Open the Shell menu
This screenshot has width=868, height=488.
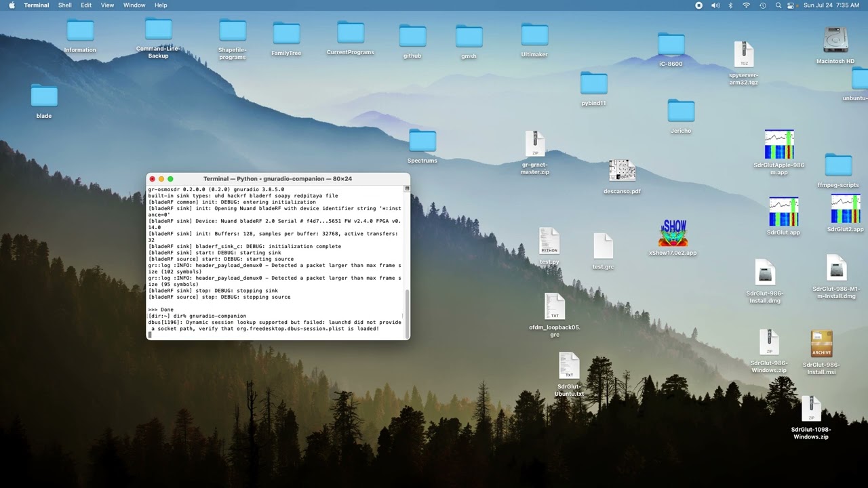pyautogui.click(x=65, y=5)
